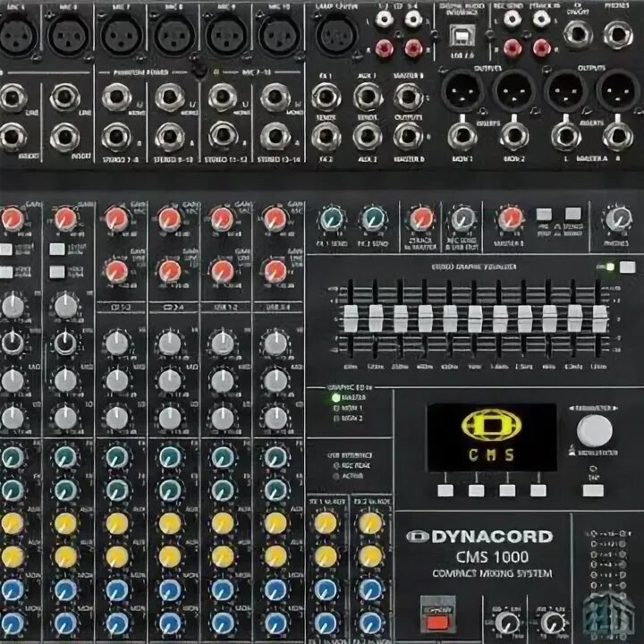Push the fourth soft key under the display

538,490
